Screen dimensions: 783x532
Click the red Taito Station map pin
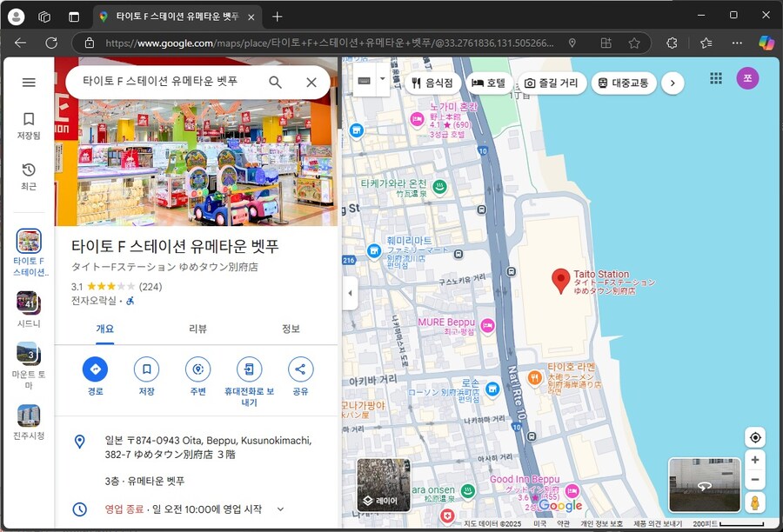pyautogui.click(x=561, y=281)
